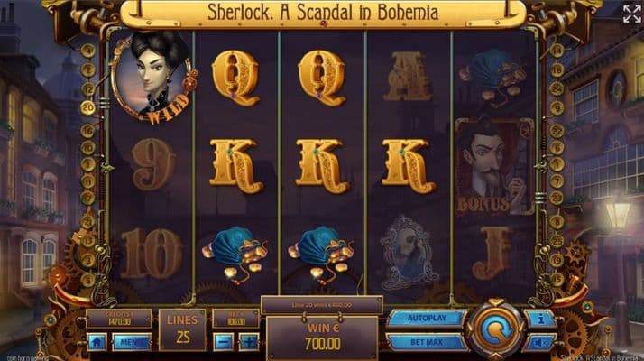Mute sound with the speaker icon
The height and width of the screenshot is (361, 644).
538,342
